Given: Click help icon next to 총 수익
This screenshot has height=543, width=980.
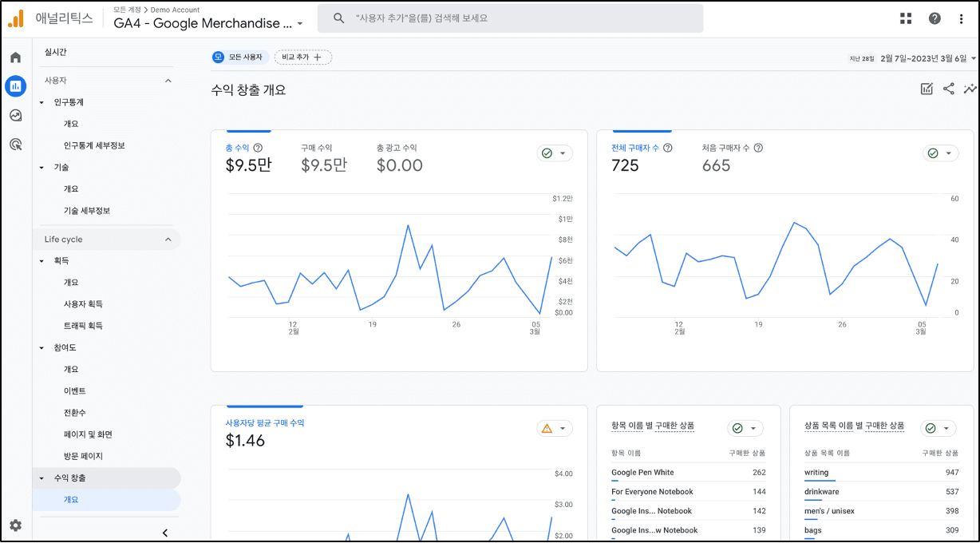Looking at the screenshot, I should pos(258,148).
